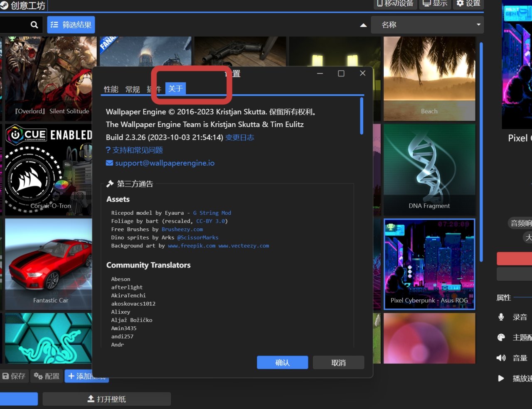The image size is (532, 409).
Task: Open the www.vecteezy.com link
Action: coord(244,246)
